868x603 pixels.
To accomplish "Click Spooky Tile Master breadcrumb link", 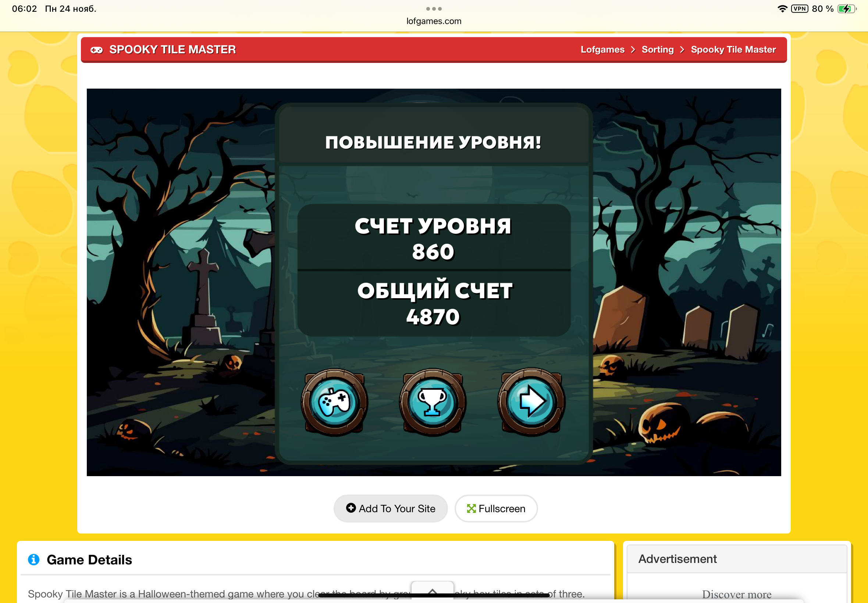I will point(733,50).
